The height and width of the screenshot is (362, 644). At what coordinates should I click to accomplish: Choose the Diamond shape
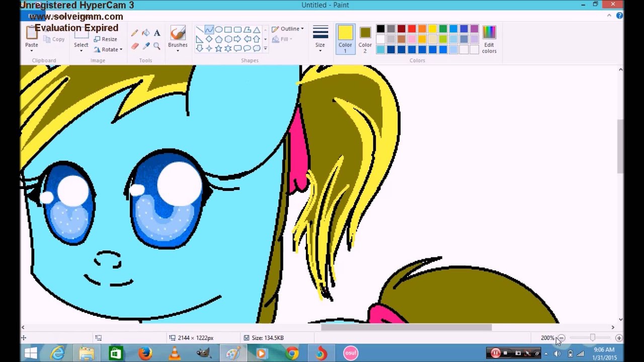pyautogui.click(x=209, y=39)
